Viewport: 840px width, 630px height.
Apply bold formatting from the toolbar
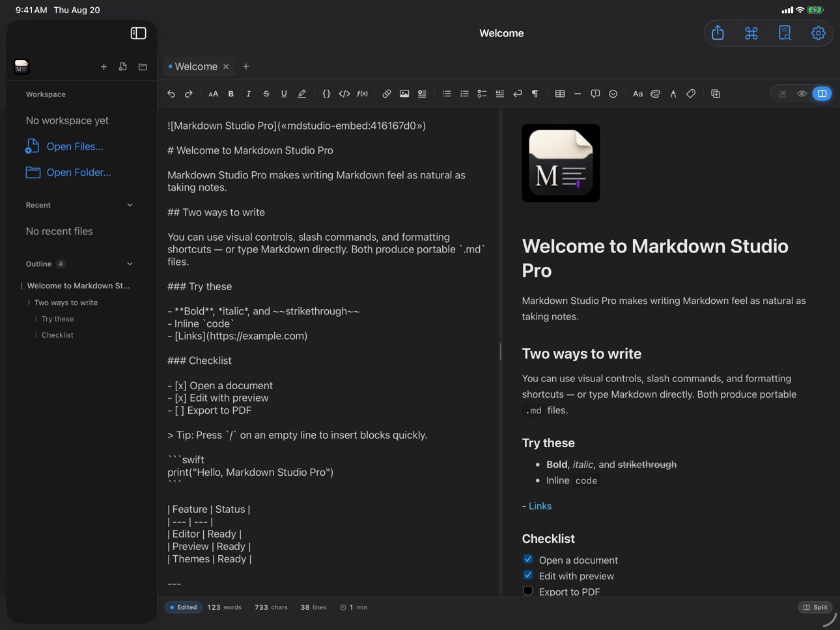[x=231, y=94]
